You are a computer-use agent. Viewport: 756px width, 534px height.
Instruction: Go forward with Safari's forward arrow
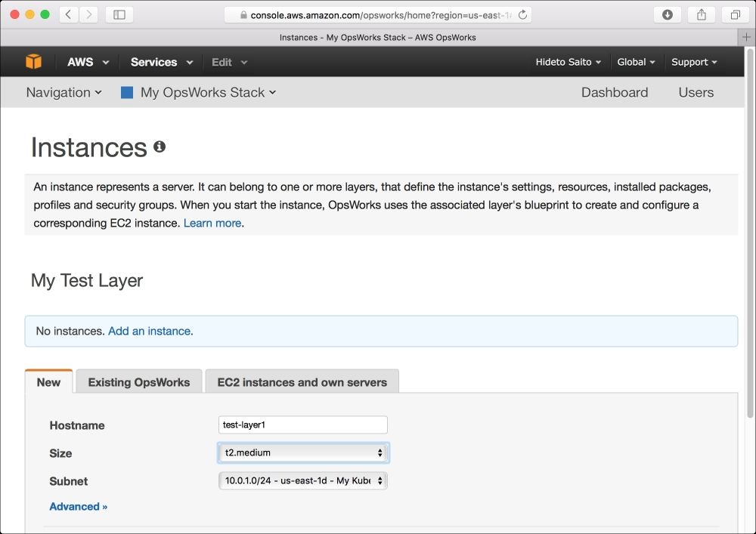pyautogui.click(x=88, y=14)
